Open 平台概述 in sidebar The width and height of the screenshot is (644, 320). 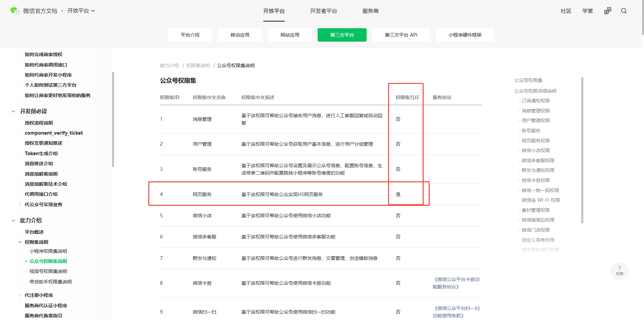tap(34, 232)
